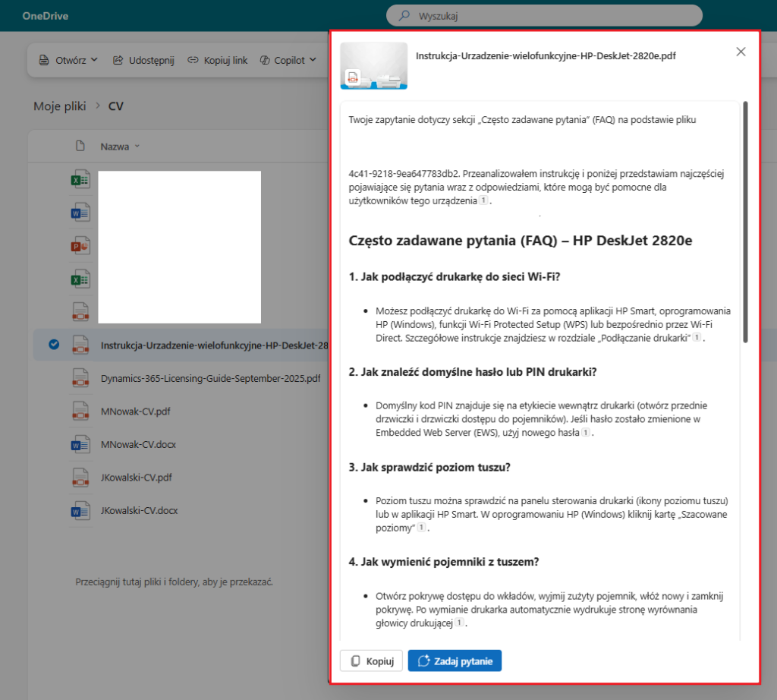Click the file type column header icon

click(x=80, y=146)
